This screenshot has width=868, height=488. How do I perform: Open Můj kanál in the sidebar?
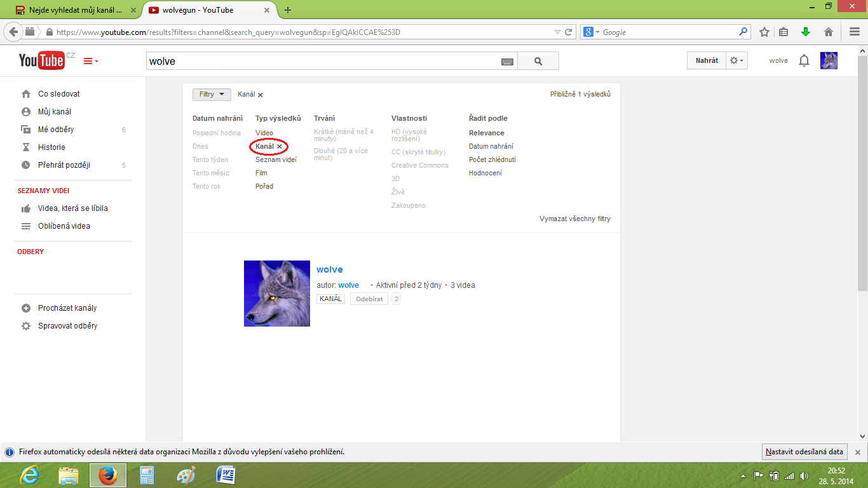(55, 112)
